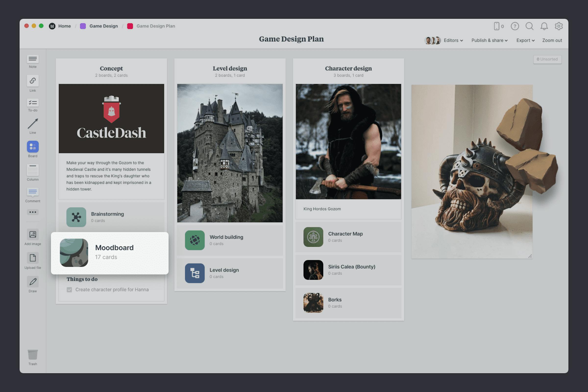This screenshot has width=588, height=392.
Task: Expand the Publish & share menu
Action: 489,40
